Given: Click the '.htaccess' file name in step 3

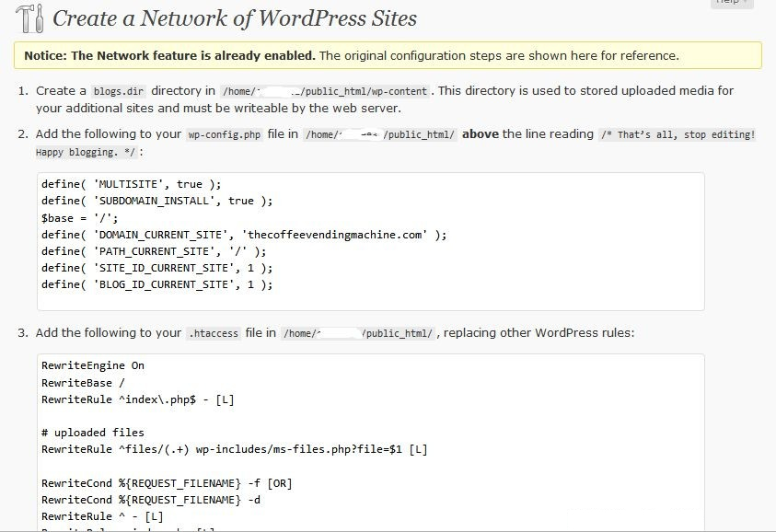Looking at the screenshot, I should 214,333.
